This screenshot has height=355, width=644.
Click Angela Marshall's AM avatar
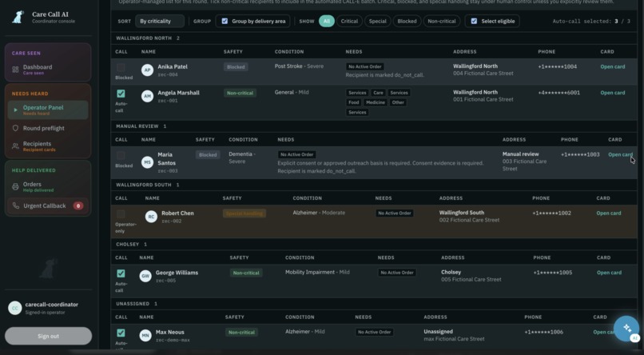click(x=147, y=96)
